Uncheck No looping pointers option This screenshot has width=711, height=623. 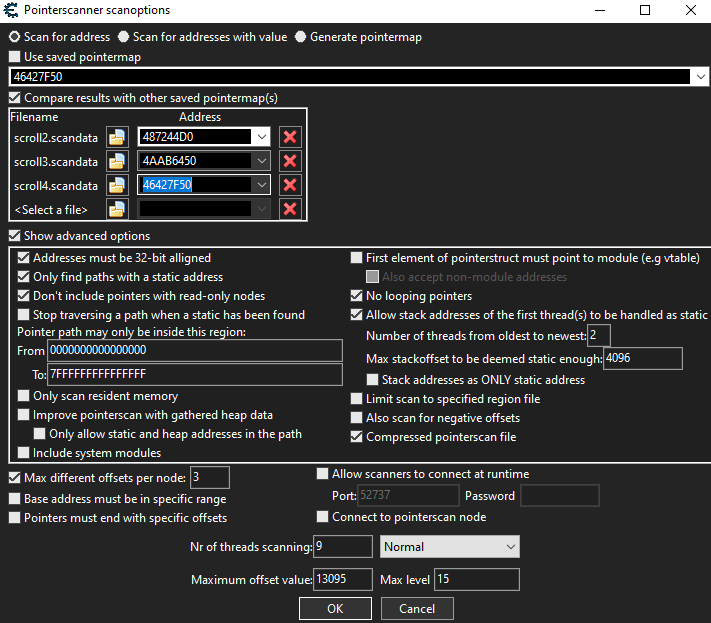357,296
